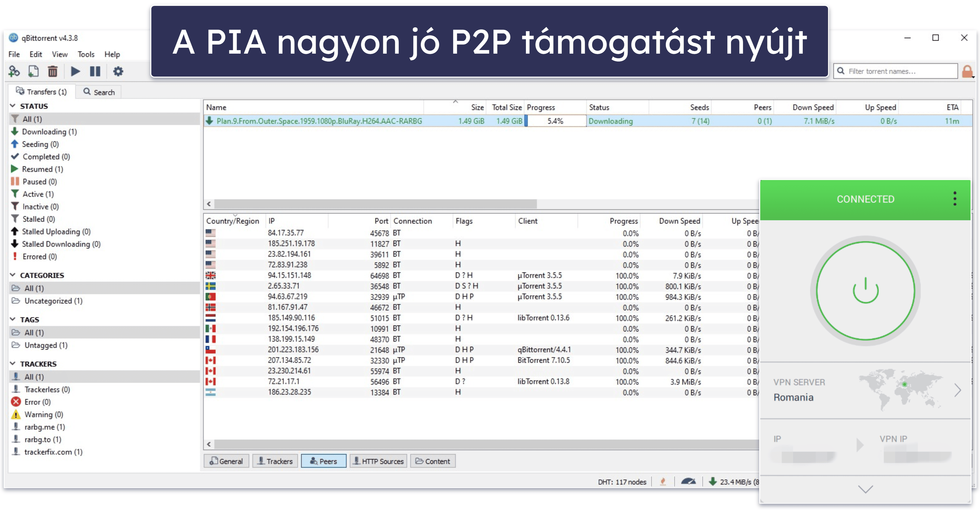
Task: Click the Pause toolbar icon
Action: pyautogui.click(x=95, y=71)
